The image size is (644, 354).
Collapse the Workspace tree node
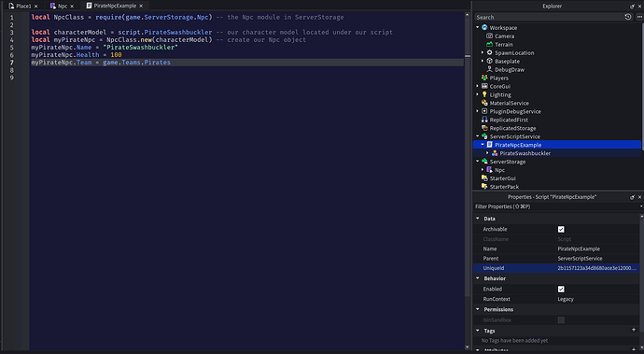pyautogui.click(x=478, y=27)
